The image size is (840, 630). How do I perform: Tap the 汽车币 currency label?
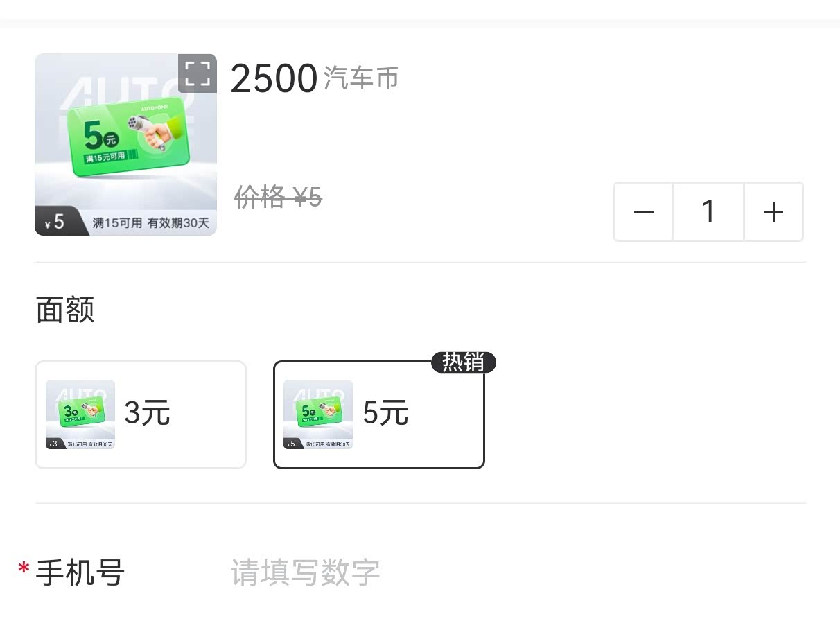point(361,78)
